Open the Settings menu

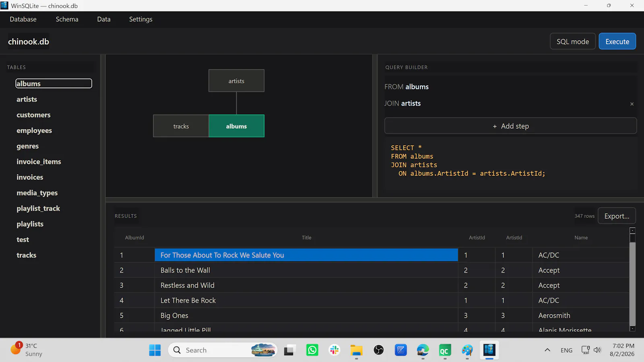(140, 19)
